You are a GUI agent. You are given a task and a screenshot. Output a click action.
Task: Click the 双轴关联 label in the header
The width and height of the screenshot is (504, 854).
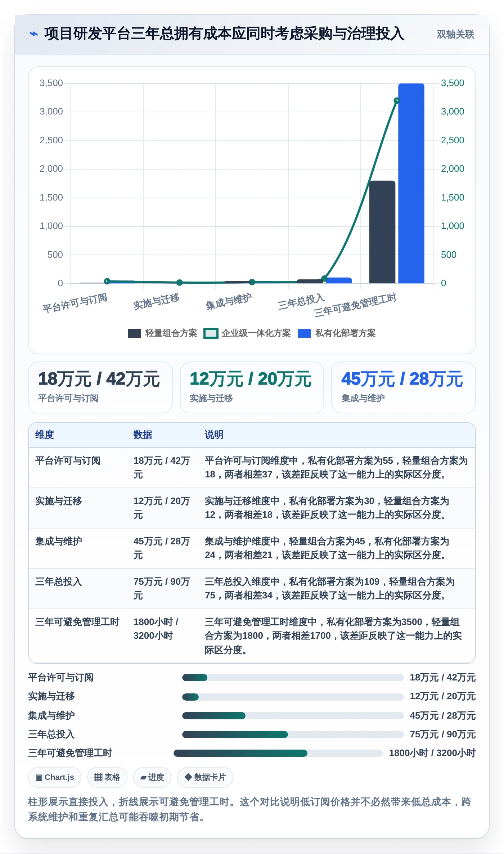[455, 34]
